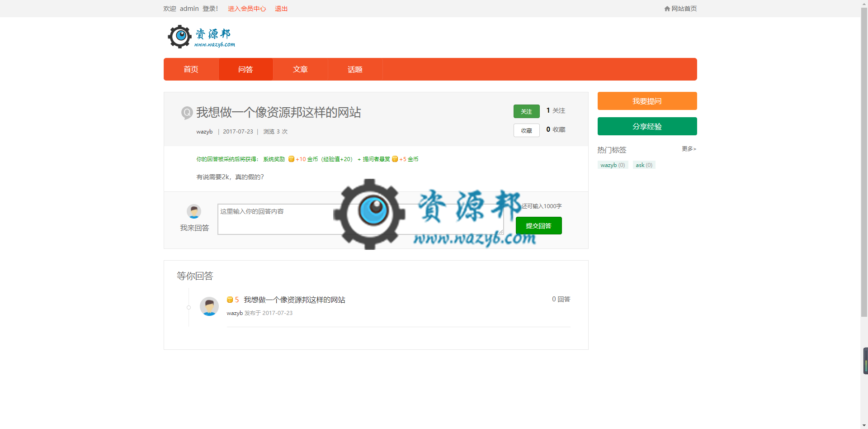Open the listed question 我想做一个像资源邦这样的网站
Screen dimensions: 868x429
point(294,300)
